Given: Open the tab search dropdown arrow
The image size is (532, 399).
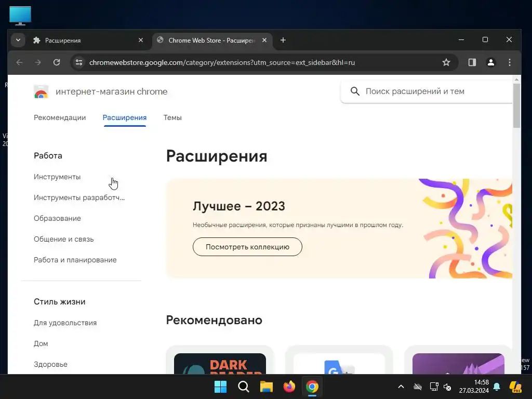Looking at the screenshot, I should coord(18,41).
